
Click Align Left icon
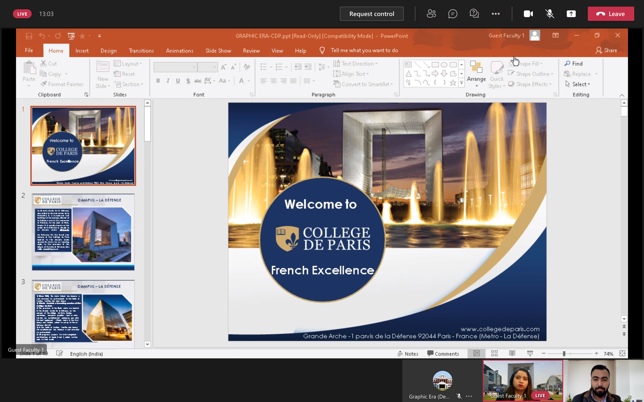tap(263, 81)
